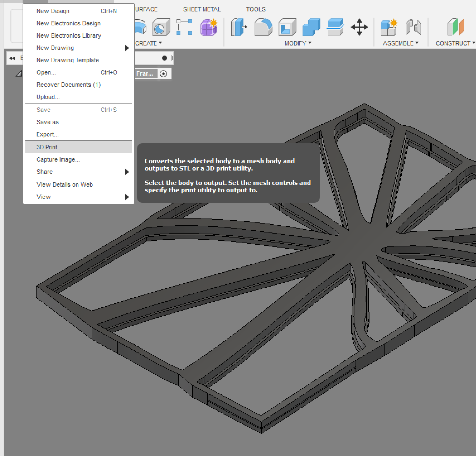Viewport: 476px width, 456px height.
Task: Click the purple Create Form icon
Action: coord(208,27)
